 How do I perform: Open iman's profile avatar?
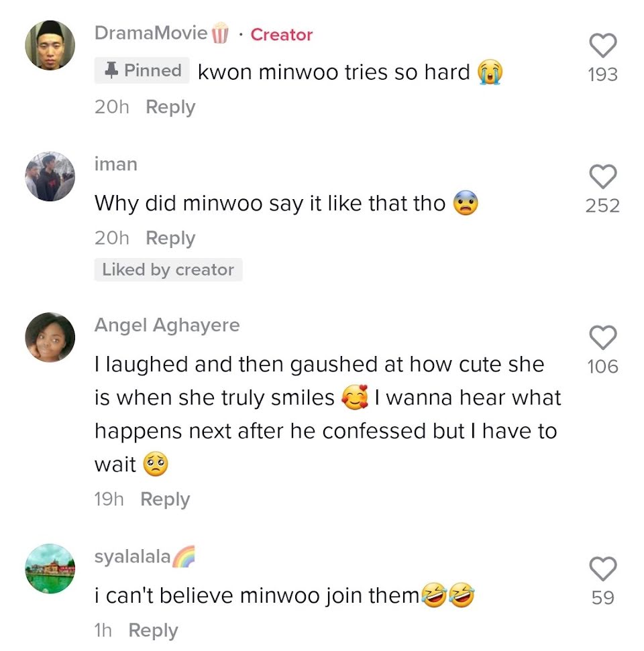click(50, 176)
